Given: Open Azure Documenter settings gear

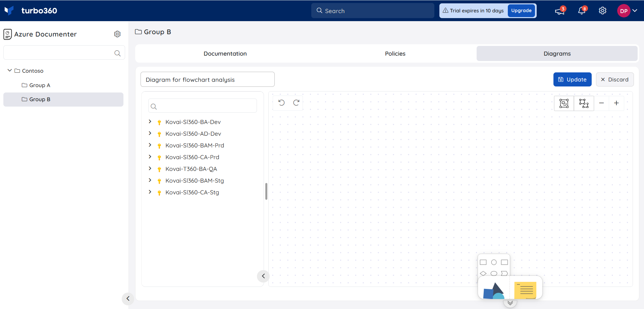Looking at the screenshot, I should pos(117,34).
